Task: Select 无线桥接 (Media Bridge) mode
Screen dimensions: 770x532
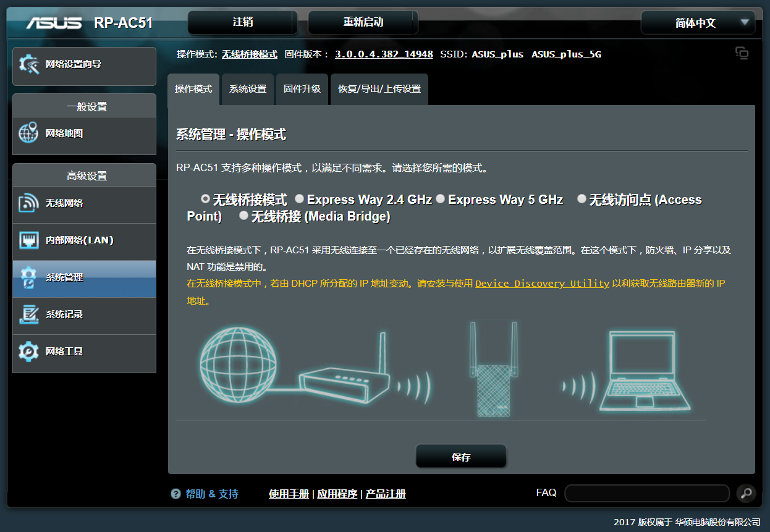Action: click(243, 215)
